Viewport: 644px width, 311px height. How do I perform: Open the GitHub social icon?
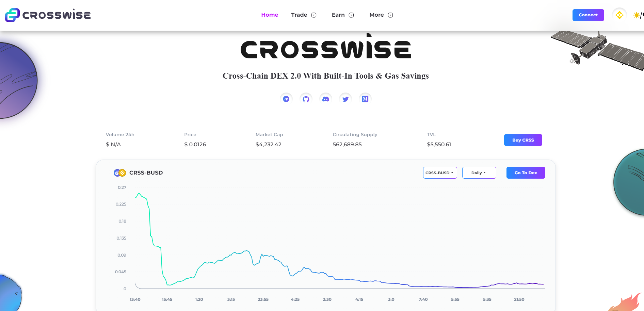click(306, 99)
